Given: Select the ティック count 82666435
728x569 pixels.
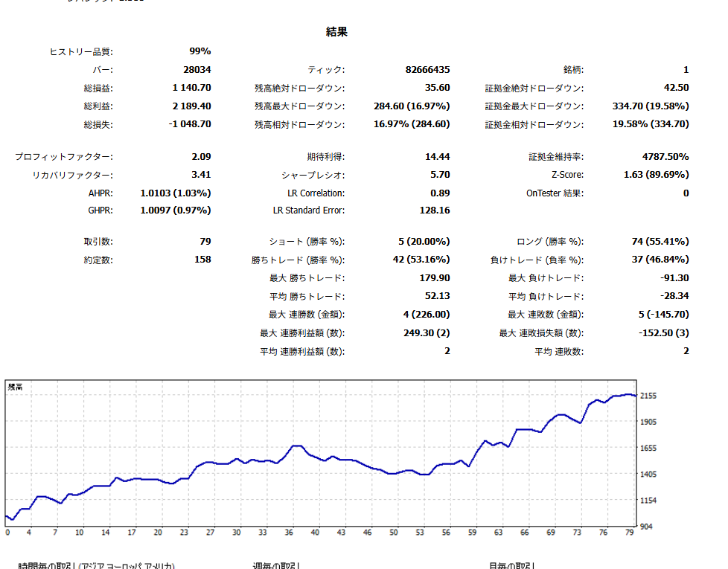Looking at the screenshot, I should tap(427, 70).
